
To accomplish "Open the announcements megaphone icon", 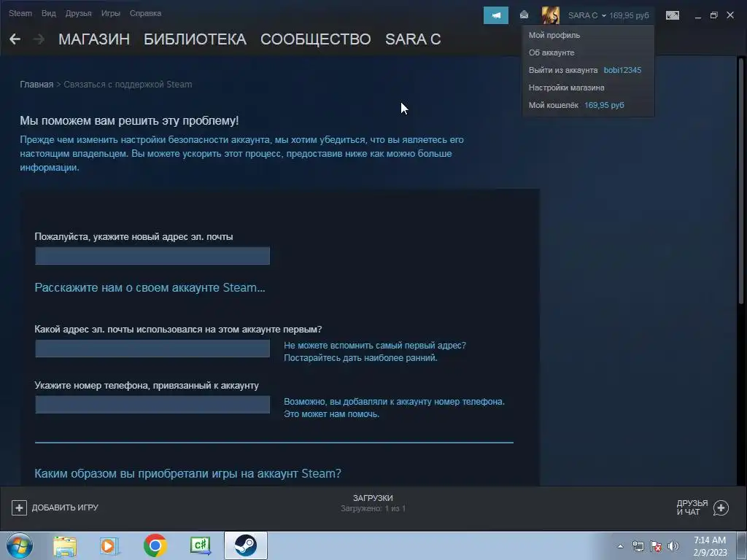I will (x=496, y=15).
